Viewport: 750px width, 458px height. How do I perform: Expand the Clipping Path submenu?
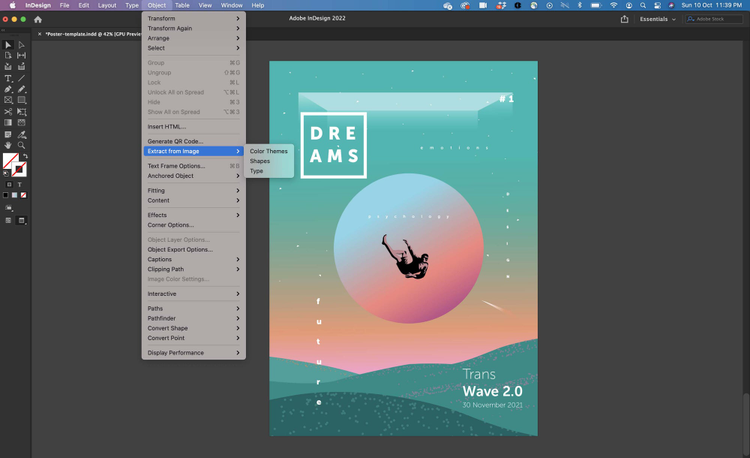(x=193, y=269)
